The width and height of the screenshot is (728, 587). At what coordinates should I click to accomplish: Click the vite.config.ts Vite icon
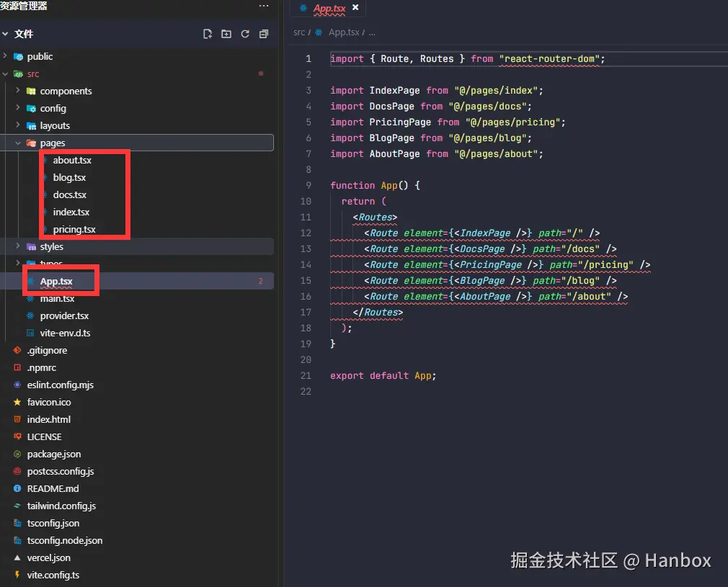pyautogui.click(x=17, y=575)
